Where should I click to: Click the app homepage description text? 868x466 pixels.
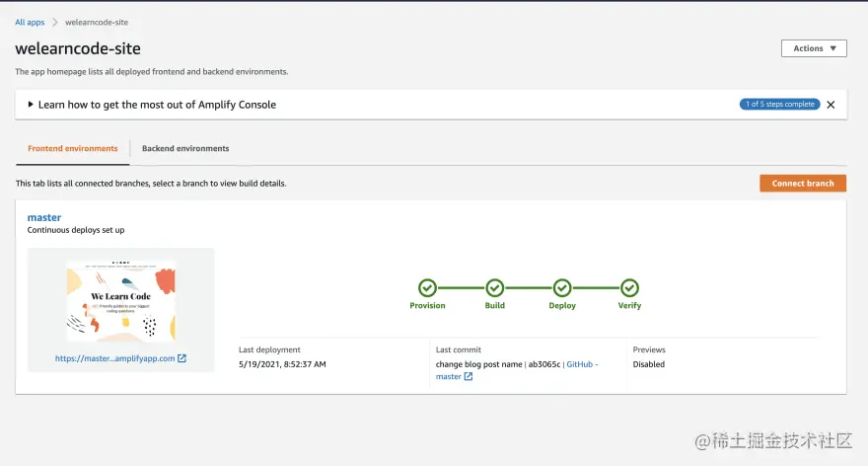pos(152,71)
